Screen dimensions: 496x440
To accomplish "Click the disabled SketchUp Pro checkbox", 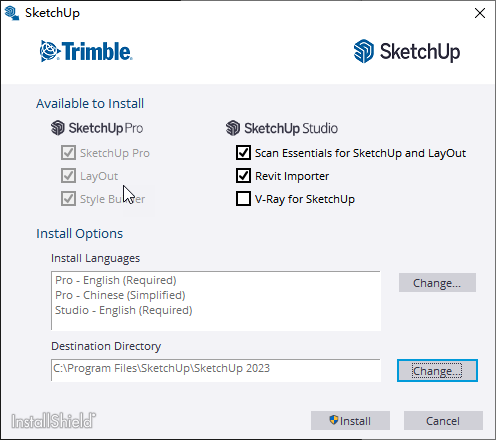I will tap(68, 153).
